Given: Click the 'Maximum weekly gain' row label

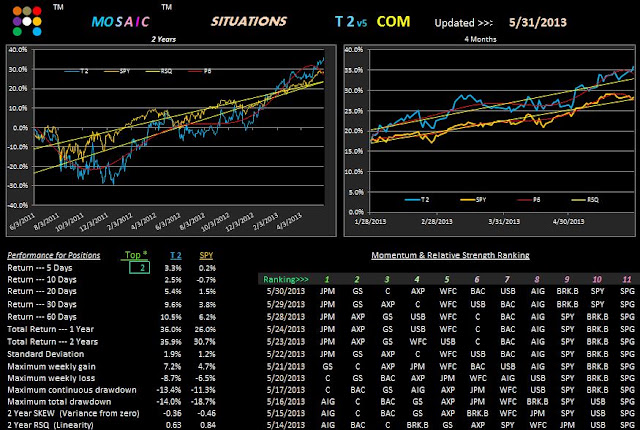Looking at the screenshot, I should [x=51, y=367].
